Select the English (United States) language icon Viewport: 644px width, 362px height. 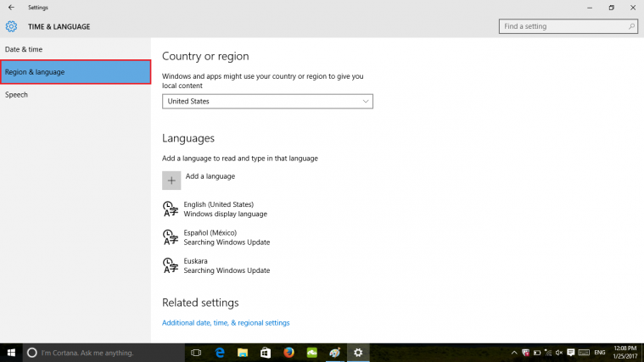point(171,209)
